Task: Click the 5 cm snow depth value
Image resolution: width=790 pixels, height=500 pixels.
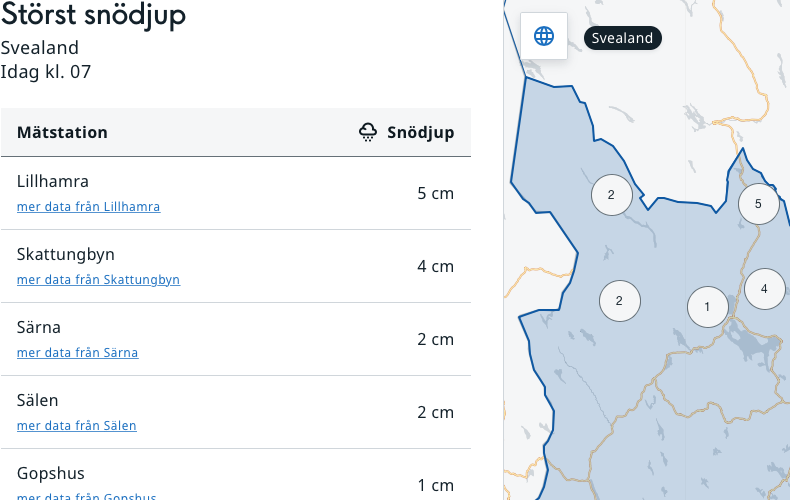Action: click(x=435, y=193)
